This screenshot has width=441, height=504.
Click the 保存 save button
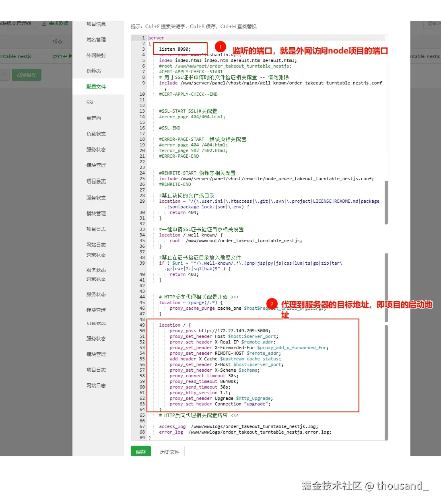(x=140, y=451)
